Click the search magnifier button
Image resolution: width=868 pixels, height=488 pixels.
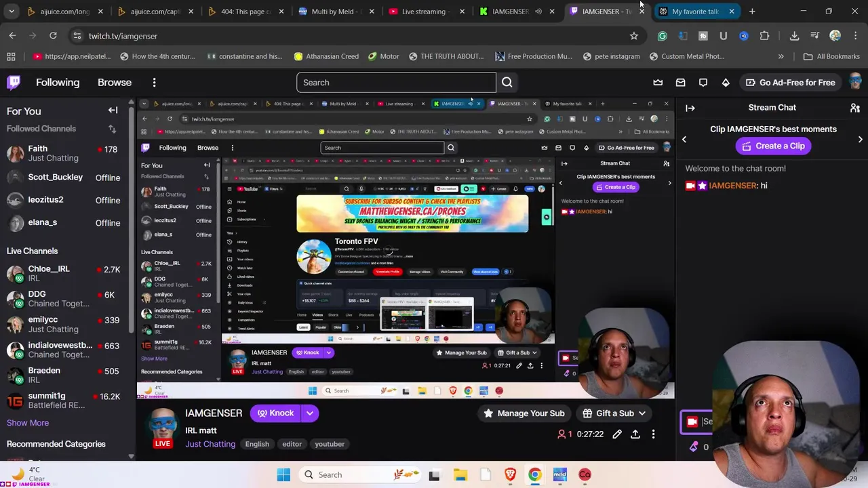pyautogui.click(x=507, y=83)
